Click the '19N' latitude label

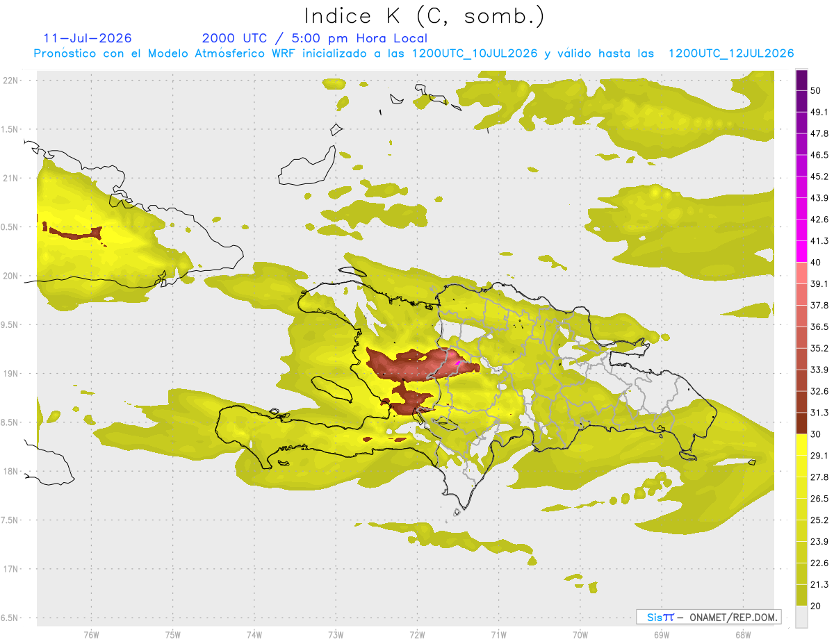pos(12,374)
